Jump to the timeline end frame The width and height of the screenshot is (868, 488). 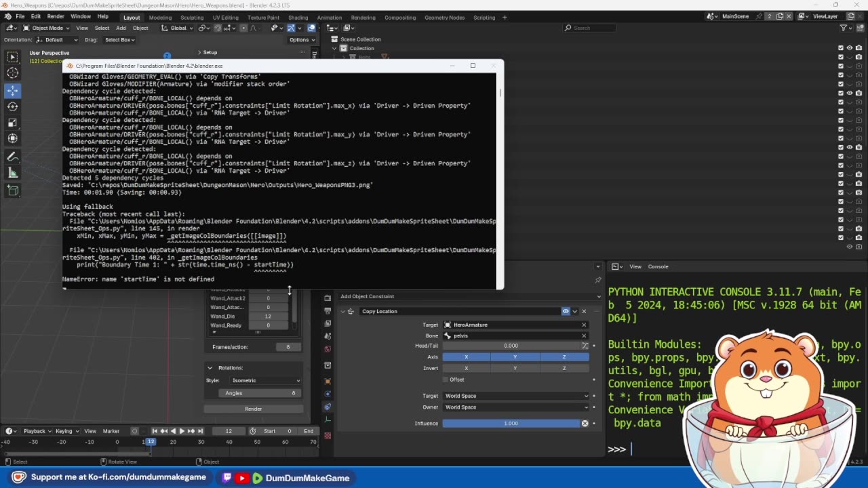[x=201, y=431]
